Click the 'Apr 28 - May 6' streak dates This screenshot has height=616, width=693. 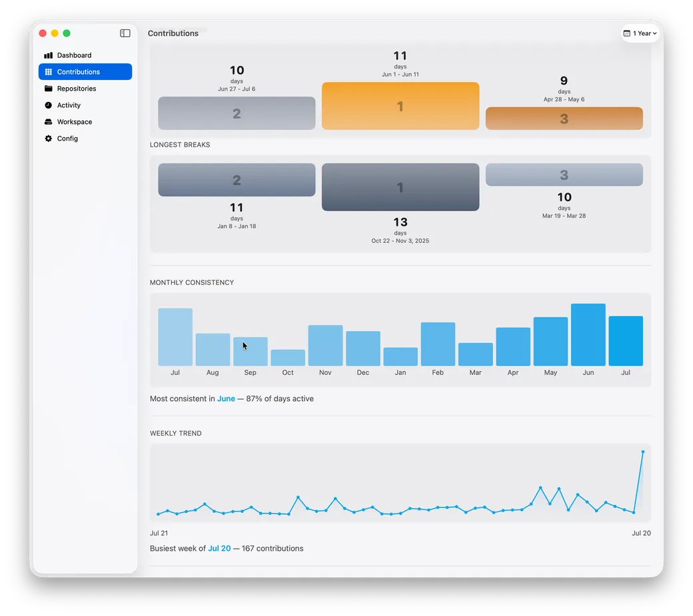[x=564, y=99]
